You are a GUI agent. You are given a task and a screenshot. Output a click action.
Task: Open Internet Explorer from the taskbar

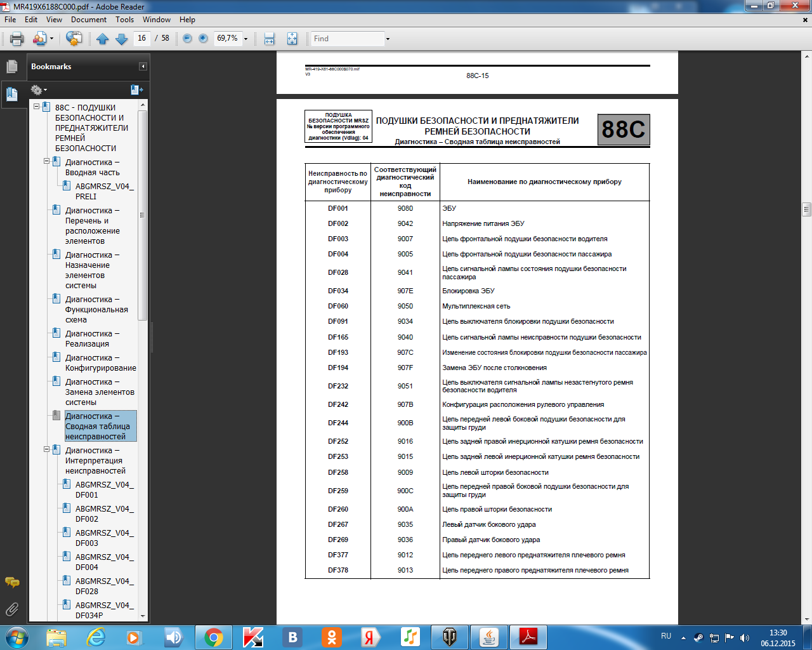96,637
